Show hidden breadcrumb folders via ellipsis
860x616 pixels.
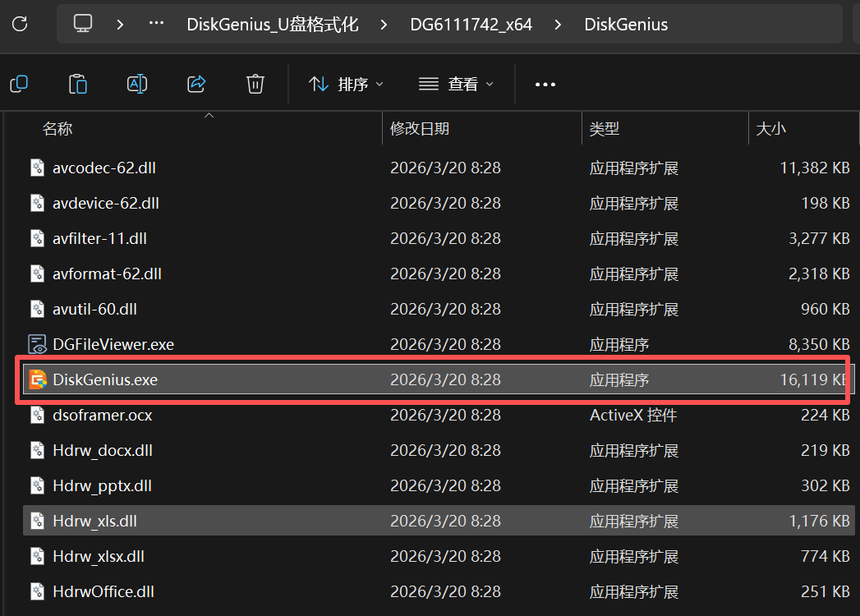coord(156,24)
